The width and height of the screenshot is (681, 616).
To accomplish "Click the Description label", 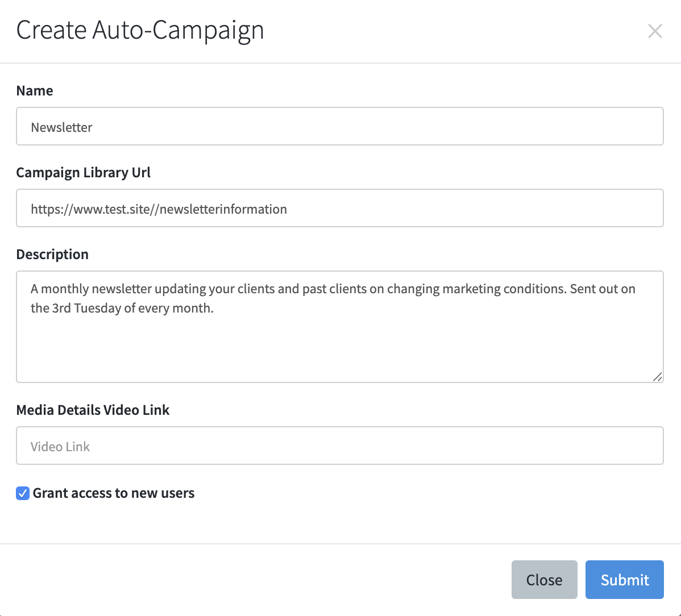I will coord(52,254).
